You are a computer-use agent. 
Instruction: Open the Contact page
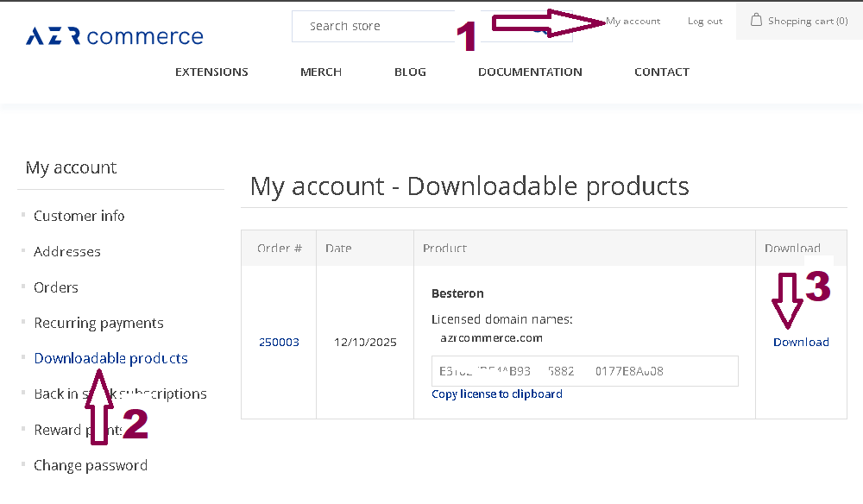click(x=661, y=72)
